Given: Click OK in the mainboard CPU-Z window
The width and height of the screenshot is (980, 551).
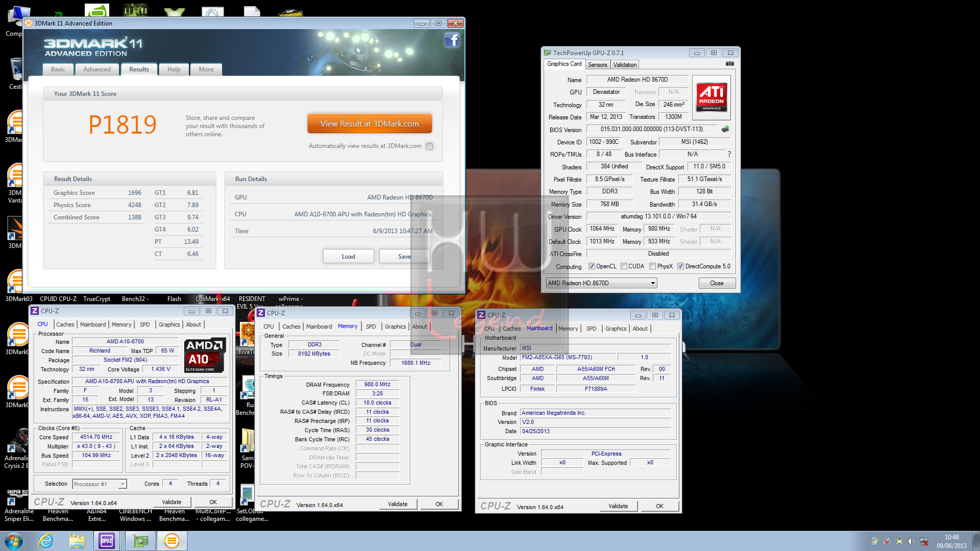Looking at the screenshot, I should (x=659, y=506).
